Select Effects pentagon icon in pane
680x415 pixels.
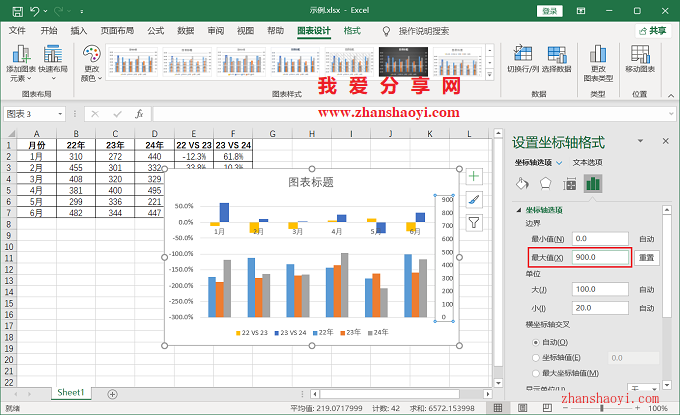[546, 184]
